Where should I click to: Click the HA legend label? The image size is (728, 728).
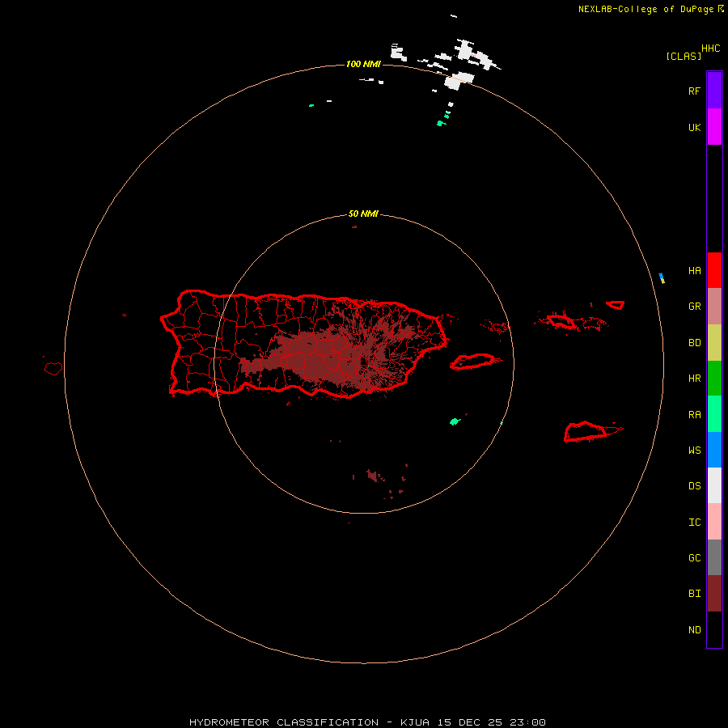(694, 271)
